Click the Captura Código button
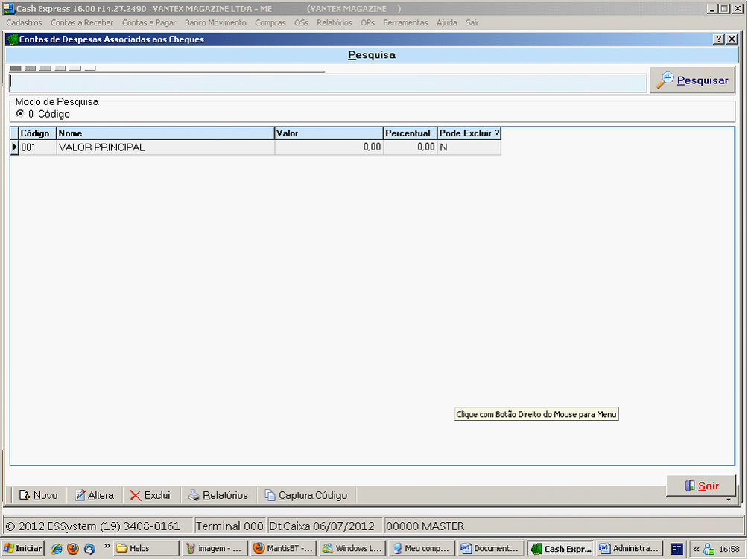This screenshot has height=560, width=748. click(x=305, y=495)
